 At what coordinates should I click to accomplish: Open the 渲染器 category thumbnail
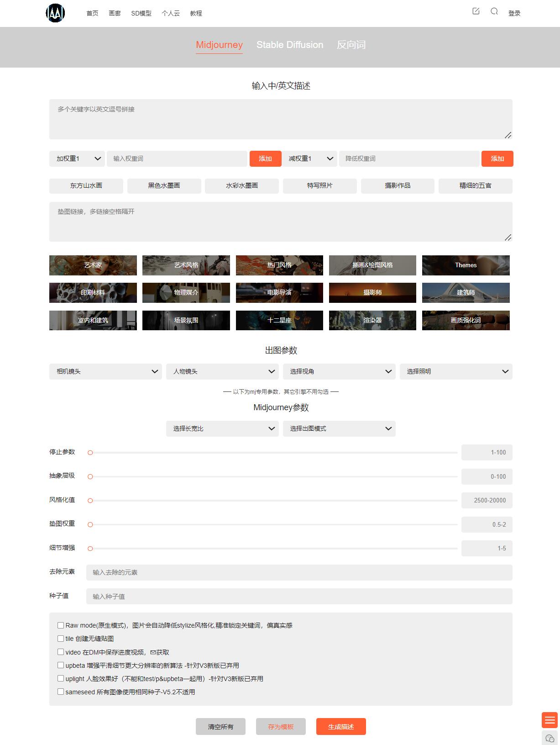click(372, 320)
